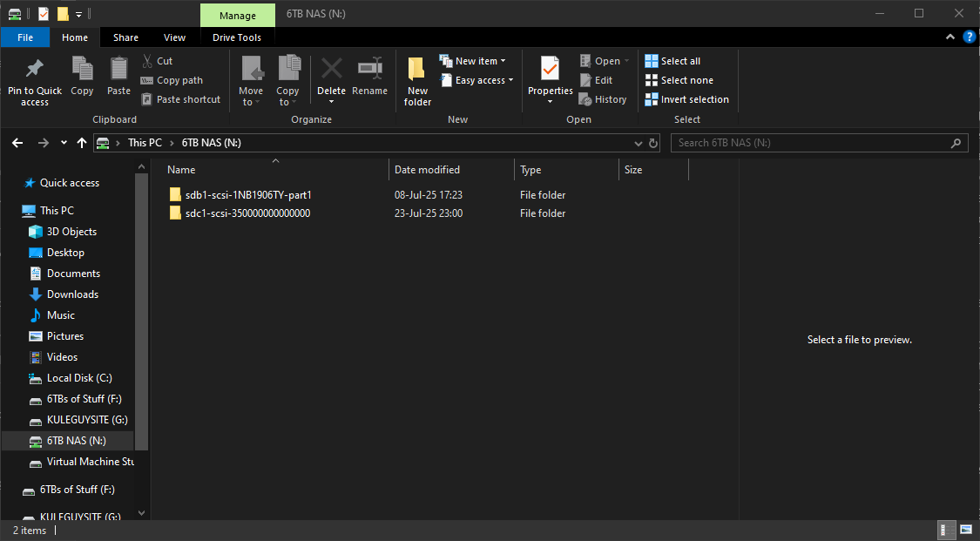Click the Paste clipboard icon

click(118, 70)
